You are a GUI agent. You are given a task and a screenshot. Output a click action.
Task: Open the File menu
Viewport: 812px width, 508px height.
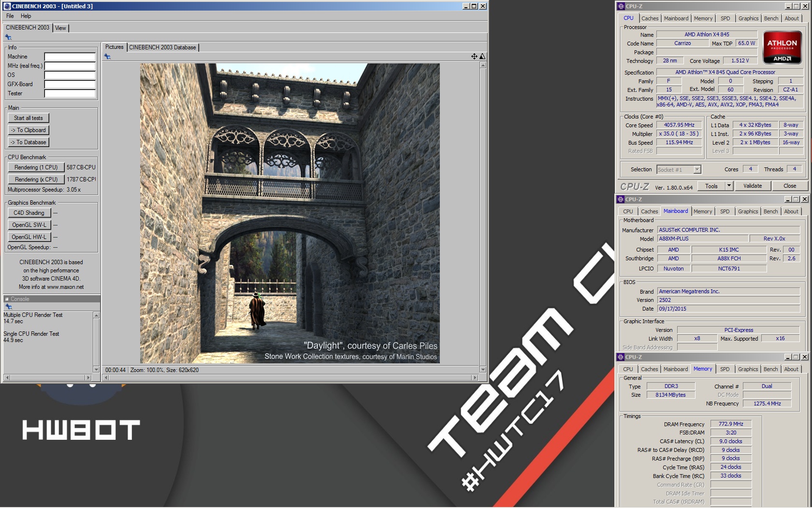(x=10, y=16)
